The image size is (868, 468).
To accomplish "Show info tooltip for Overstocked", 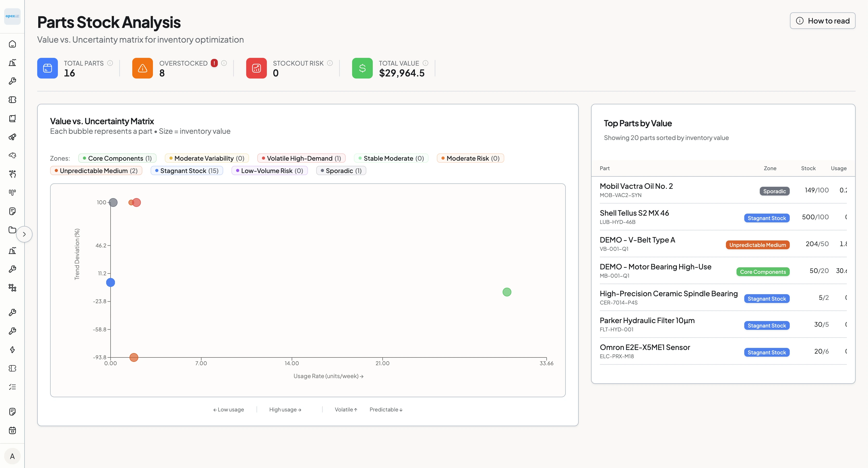I will click(224, 63).
